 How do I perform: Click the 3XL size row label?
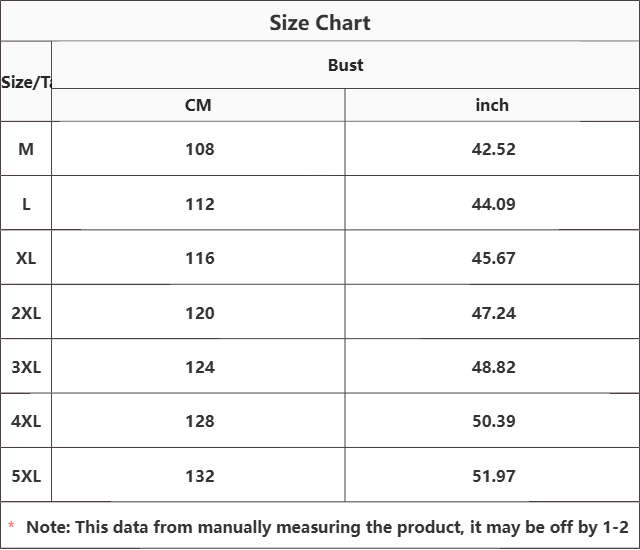(x=26, y=367)
